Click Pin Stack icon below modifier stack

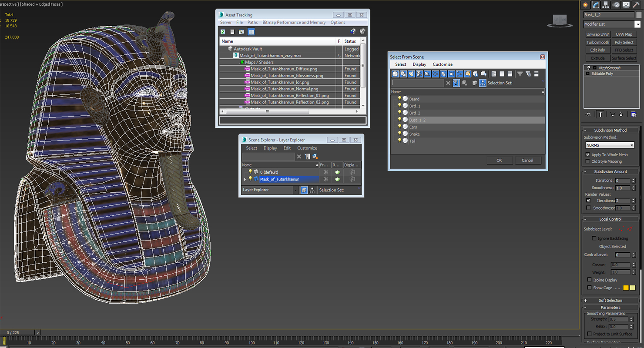[588, 114]
